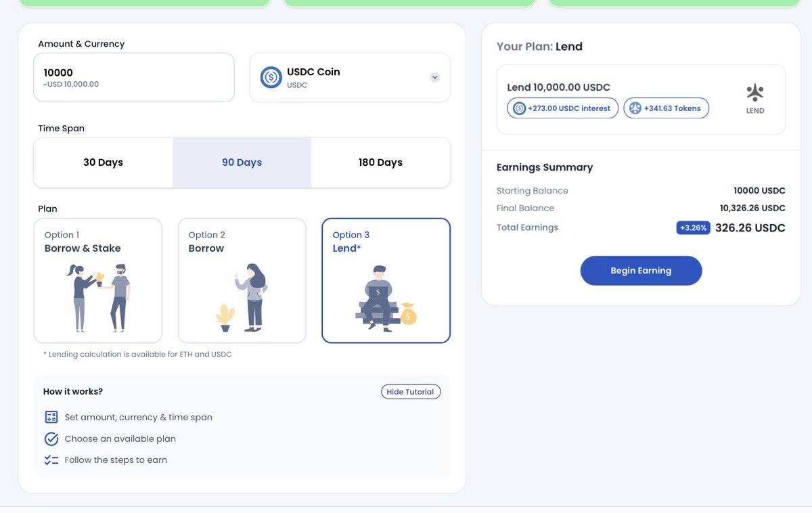Click the Hide Tutorial button
Screen dimensions: 812x513
pos(411,392)
